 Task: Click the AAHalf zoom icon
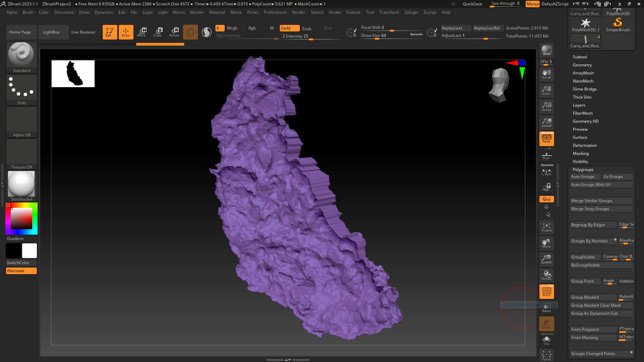click(546, 123)
